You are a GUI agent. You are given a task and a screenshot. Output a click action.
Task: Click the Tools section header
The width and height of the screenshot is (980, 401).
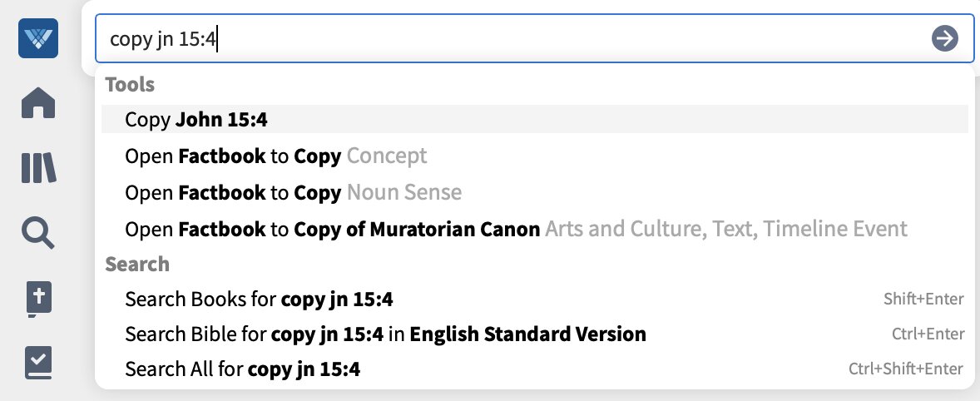pyautogui.click(x=130, y=84)
